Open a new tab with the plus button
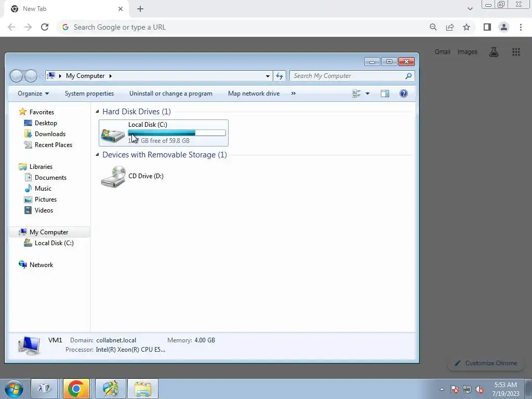532x399 pixels. coord(140,9)
